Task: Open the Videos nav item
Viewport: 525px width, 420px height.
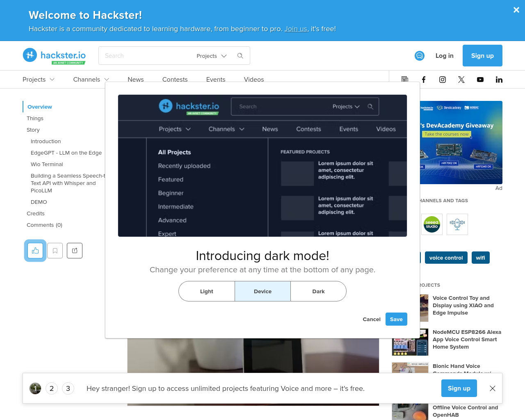Action: [254, 80]
